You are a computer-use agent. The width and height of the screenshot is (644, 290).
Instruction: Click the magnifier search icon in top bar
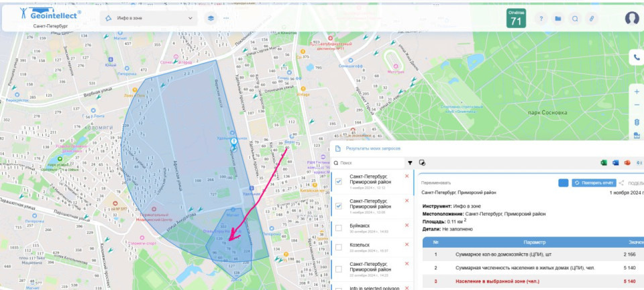coord(575,19)
